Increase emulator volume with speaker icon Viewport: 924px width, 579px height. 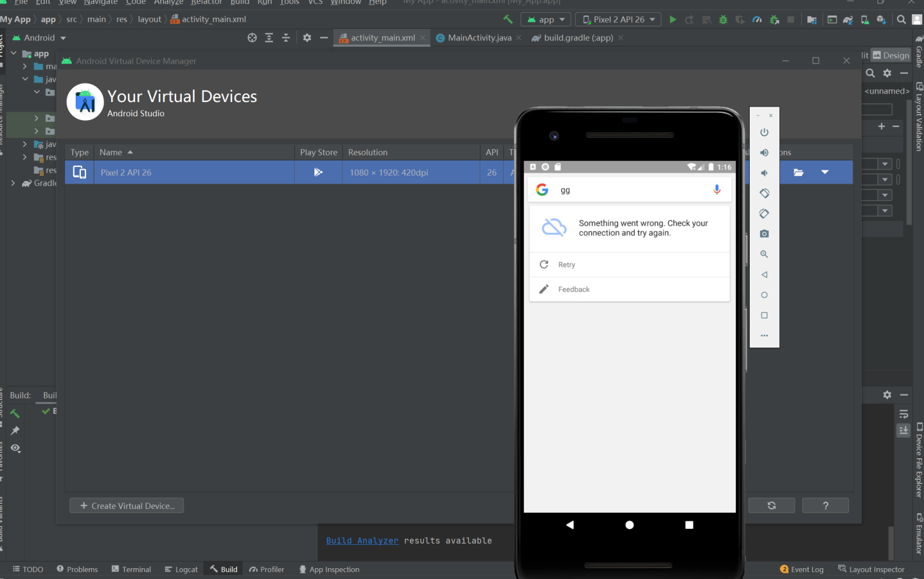pyautogui.click(x=764, y=152)
